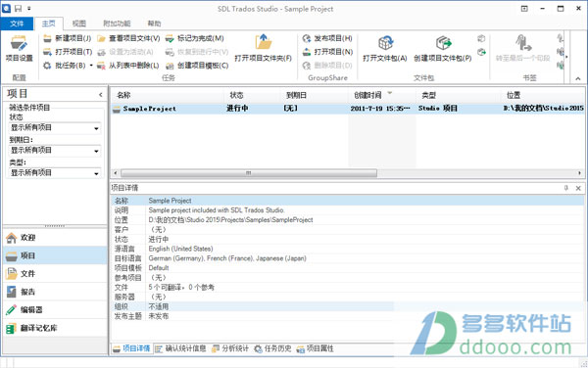Switch to the 附加功能 add-ins tab
This screenshot has height=368, width=588.
pyautogui.click(x=117, y=23)
